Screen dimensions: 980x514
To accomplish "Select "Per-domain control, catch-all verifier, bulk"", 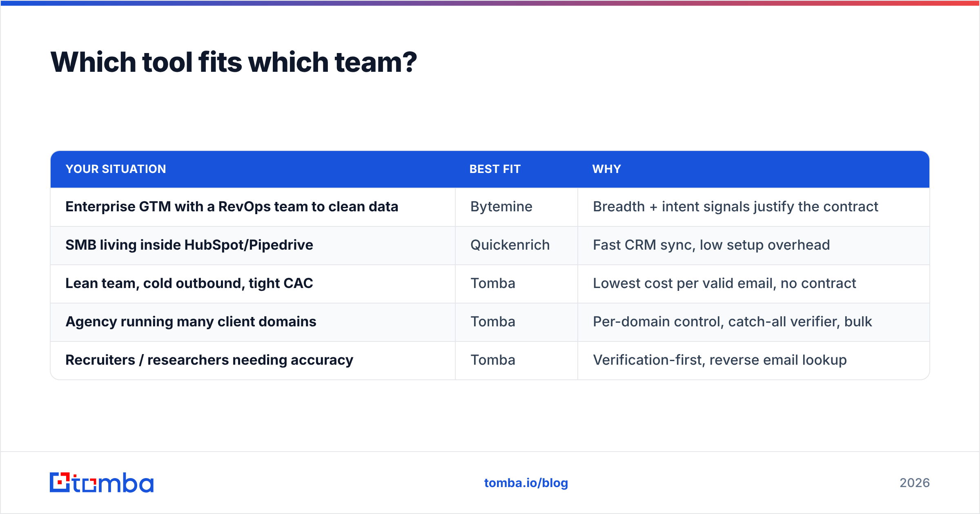I will (733, 321).
